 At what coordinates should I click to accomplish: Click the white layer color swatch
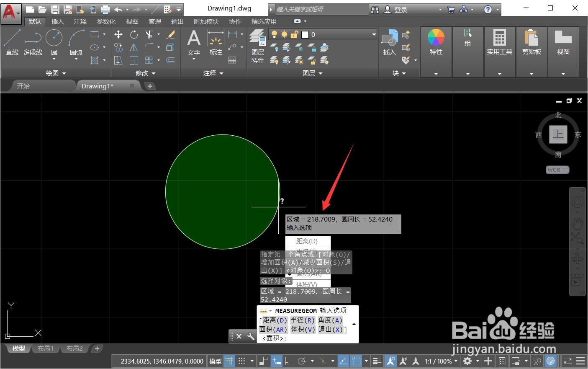pyautogui.click(x=305, y=35)
